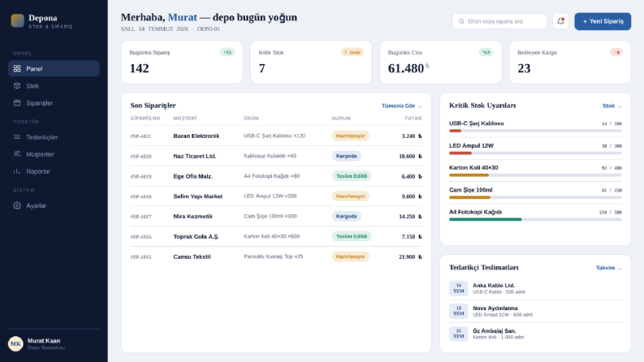Screen dimensions: 644x362
Task: Click the search magnifier icon
Action: click(x=461, y=21)
